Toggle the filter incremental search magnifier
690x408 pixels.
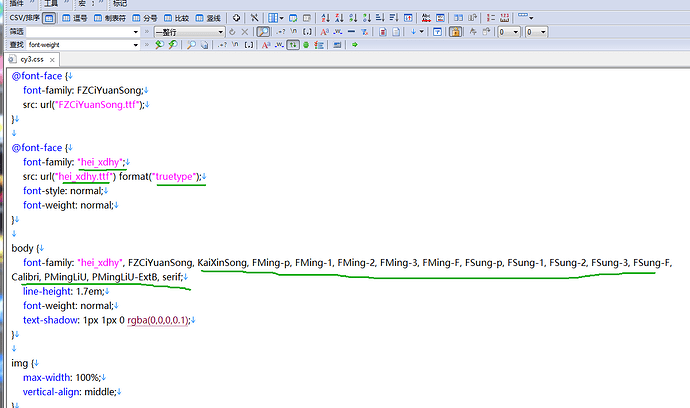[x=263, y=32]
